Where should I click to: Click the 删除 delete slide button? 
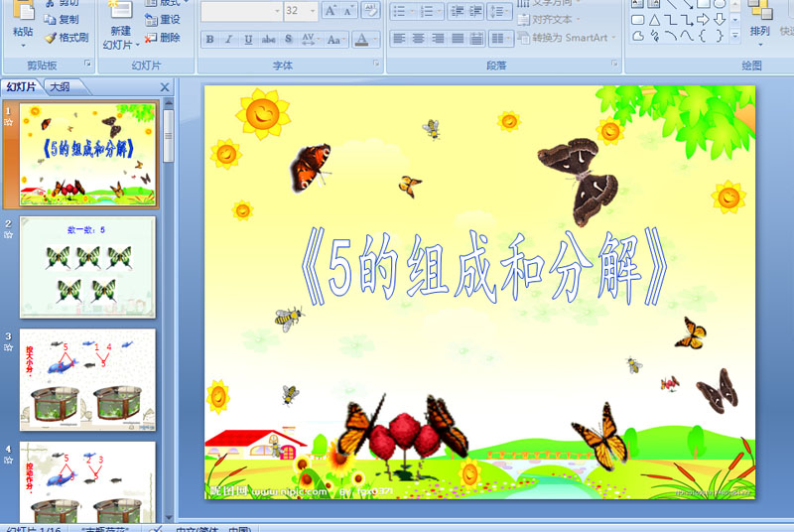coord(163,38)
